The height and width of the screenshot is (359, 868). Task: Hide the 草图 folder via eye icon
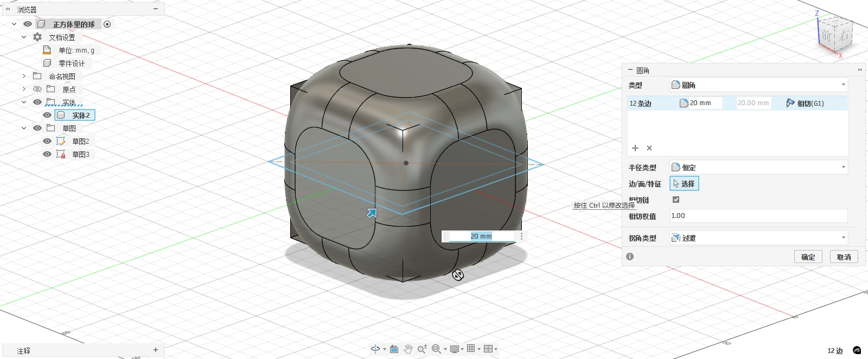(37, 128)
